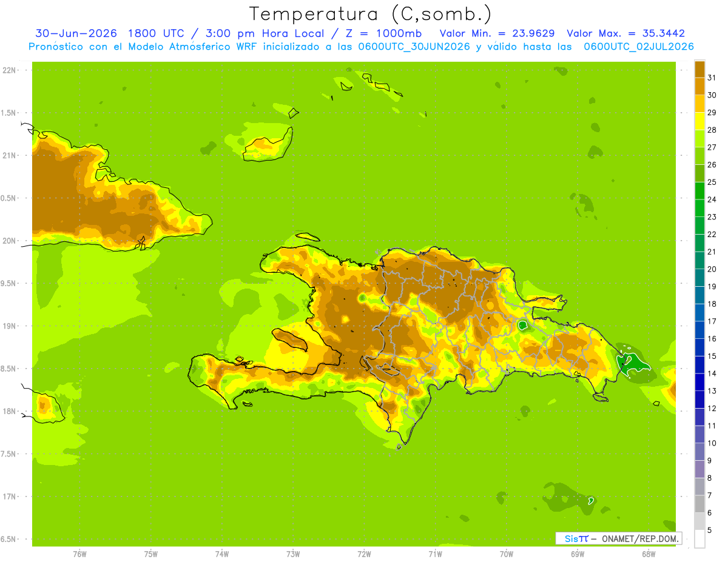Pick the legend swatch between 30 and 31
The image size is (728, 562).
tap(699, 86)
